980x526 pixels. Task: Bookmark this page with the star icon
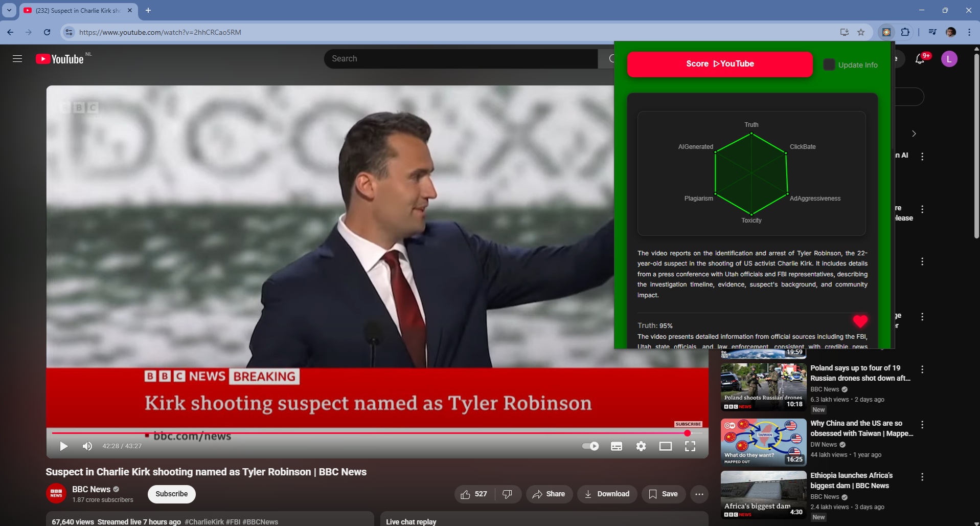pos(861,32)
